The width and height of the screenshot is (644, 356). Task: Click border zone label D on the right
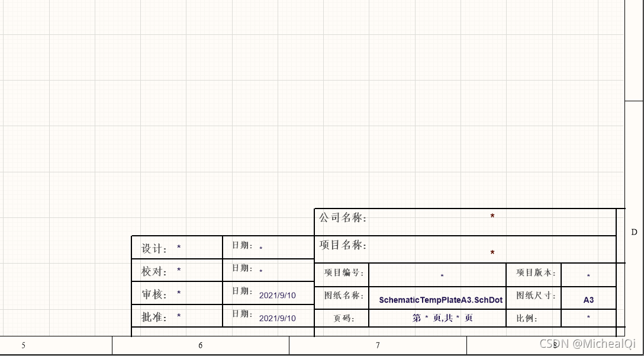(634, 232)
